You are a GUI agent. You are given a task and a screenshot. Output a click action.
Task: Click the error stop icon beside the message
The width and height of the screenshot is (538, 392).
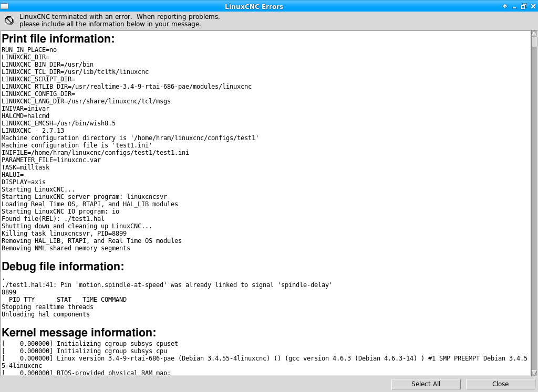(9, 20)
